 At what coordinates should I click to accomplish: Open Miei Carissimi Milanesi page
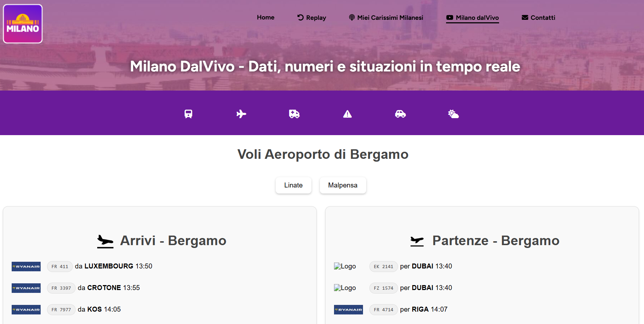click(386, 18)
